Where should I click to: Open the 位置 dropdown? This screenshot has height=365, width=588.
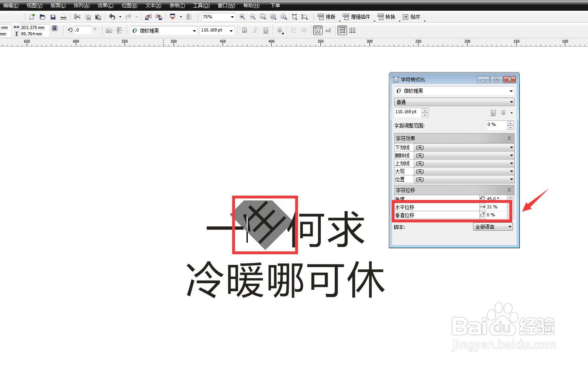[x=464, y=179]
